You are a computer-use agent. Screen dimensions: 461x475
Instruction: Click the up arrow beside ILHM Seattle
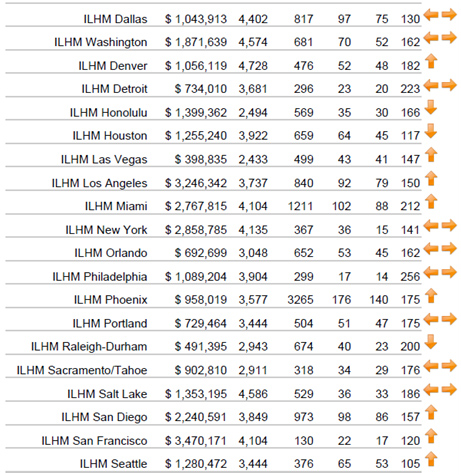[431, 459]
